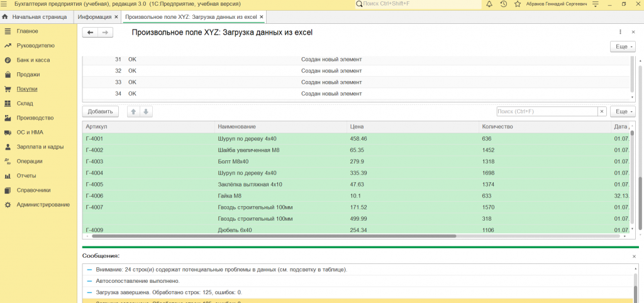
Task: Close the form with X
Action: click(x=633, y=32)
